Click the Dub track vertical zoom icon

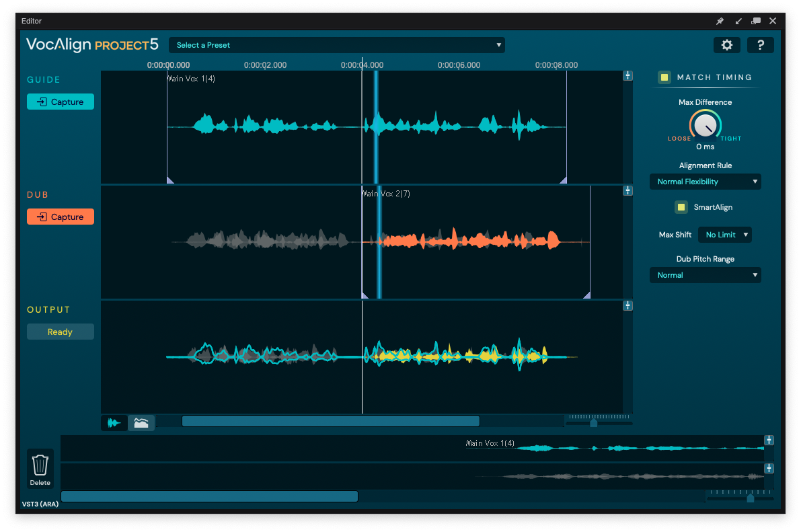pyautogui.click(x=628, y=190)
